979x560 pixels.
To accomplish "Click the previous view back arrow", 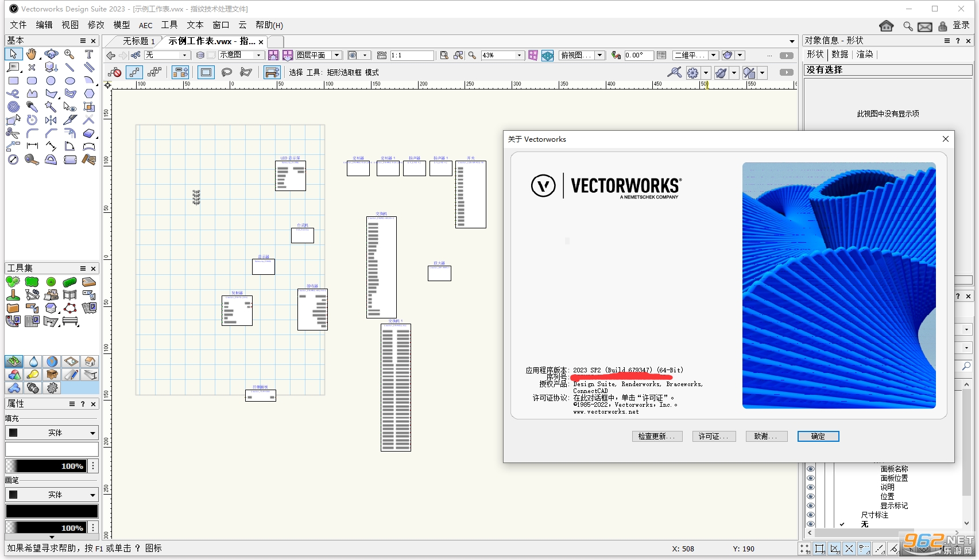I will tap(111, 55).
